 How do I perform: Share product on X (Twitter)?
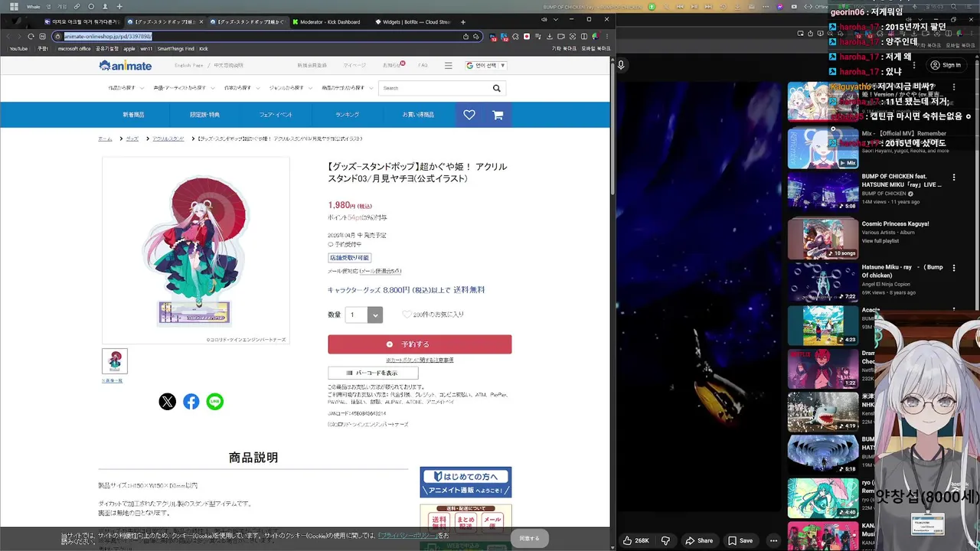pos(168,402)
